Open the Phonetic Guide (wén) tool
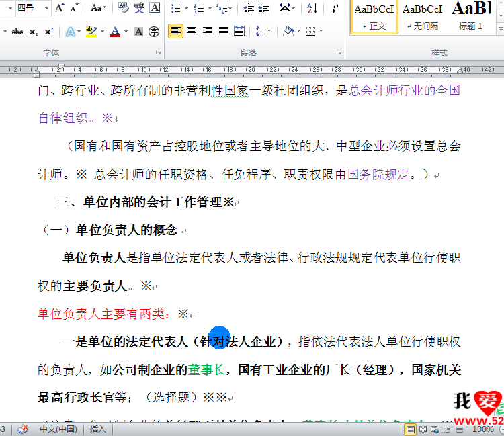504x436 pixels. (139, 7)
